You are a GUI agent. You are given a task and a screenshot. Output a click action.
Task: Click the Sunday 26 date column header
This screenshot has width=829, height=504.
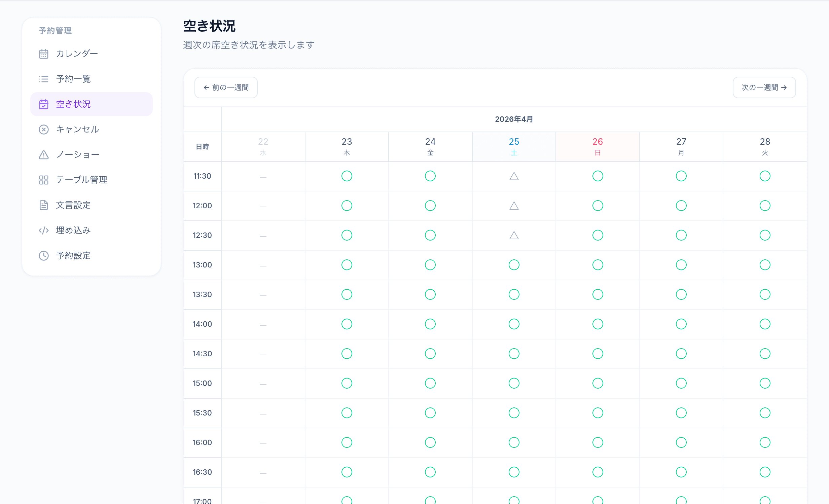click(598, 146)
